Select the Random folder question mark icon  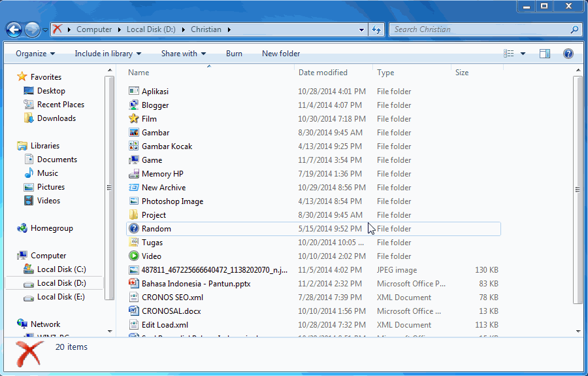click(133, 228)
